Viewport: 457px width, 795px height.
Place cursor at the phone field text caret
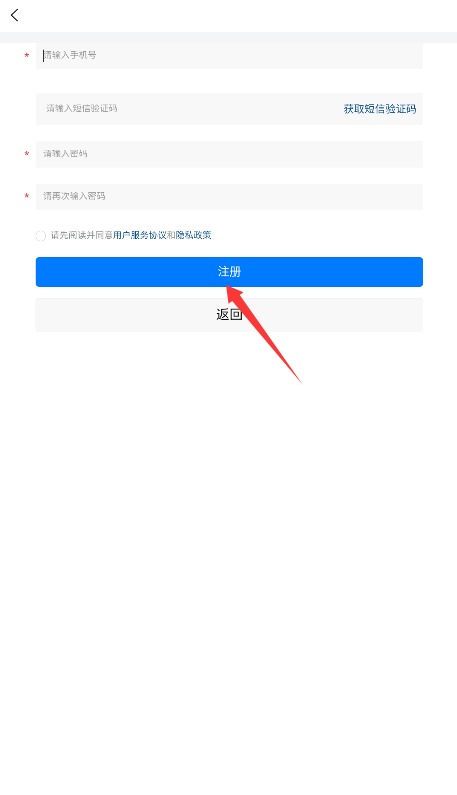click(x=44, y=55)
